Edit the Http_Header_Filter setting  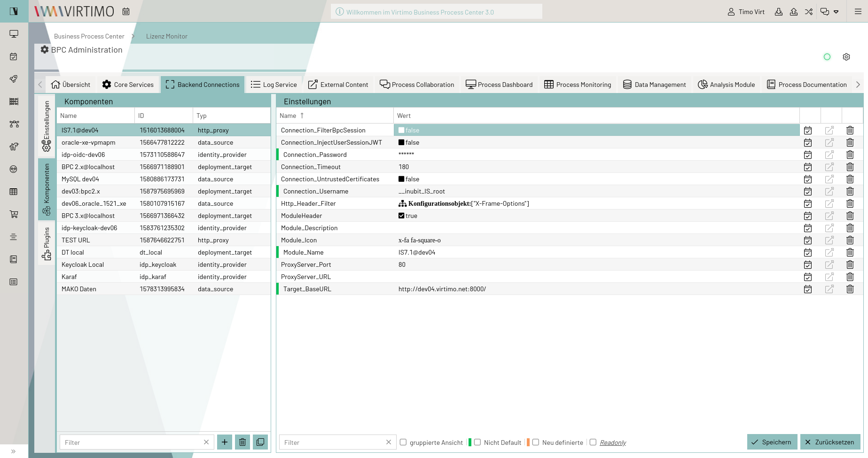pos(829,203)
